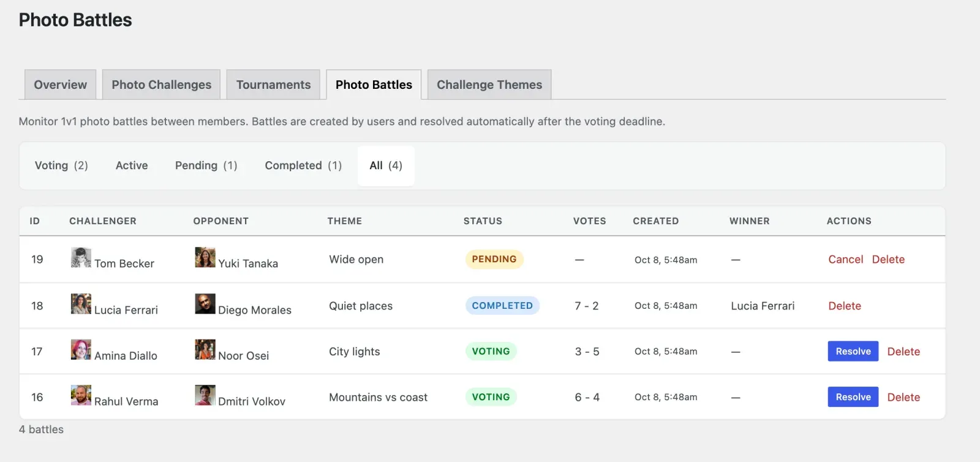Image resolution: width=980 pixels, height=462 pixels.
Task: Click the name Noor Osei
Action: pos(244,356)
